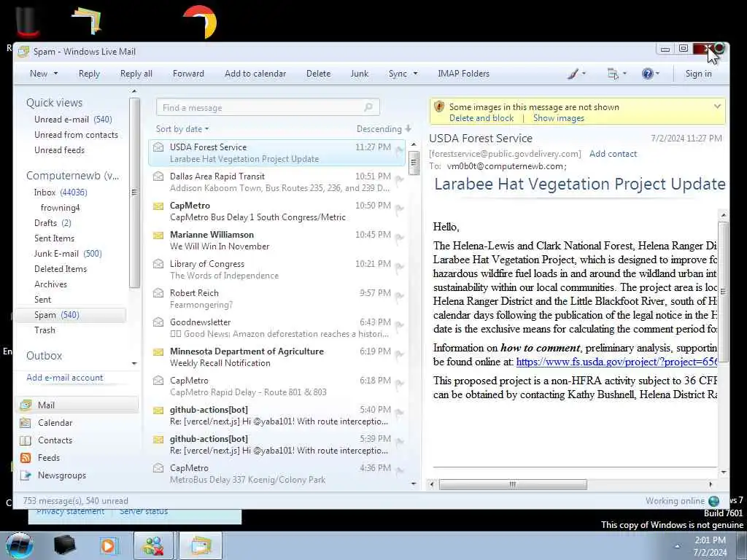
Task: Flag the CapMetro Bus Delay 1 message
Action: [x=399, y=209]
